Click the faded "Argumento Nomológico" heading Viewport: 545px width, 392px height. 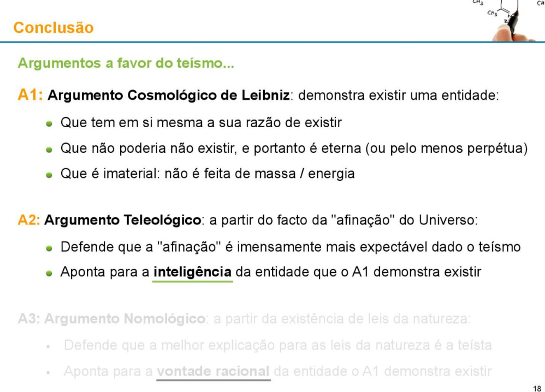[x=123, y=319]
